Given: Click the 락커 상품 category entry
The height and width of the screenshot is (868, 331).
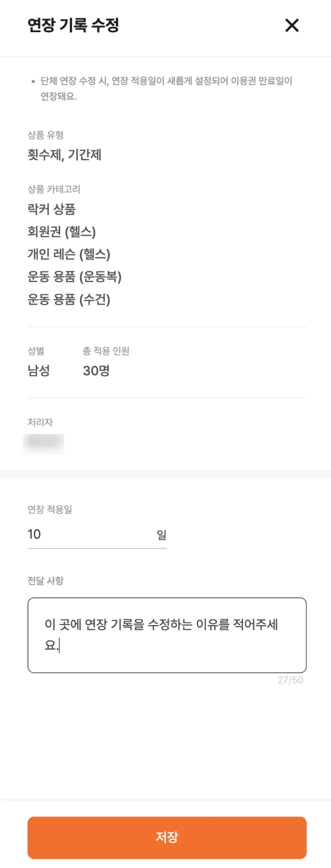Looking at the screenshot, I should coord(52,209).
